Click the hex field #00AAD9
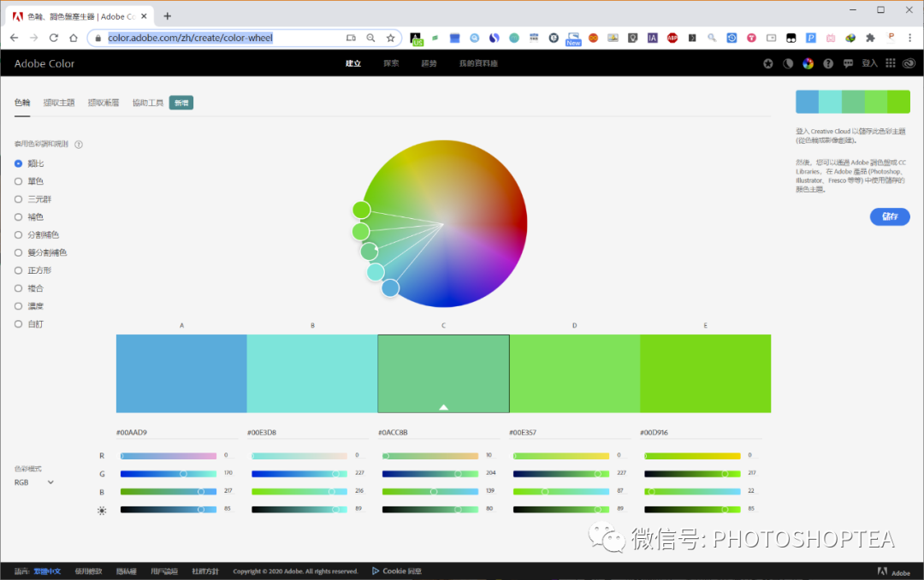The width and height of the screenshot is (924, 580). pyautogui.click(x=177, y=433)
